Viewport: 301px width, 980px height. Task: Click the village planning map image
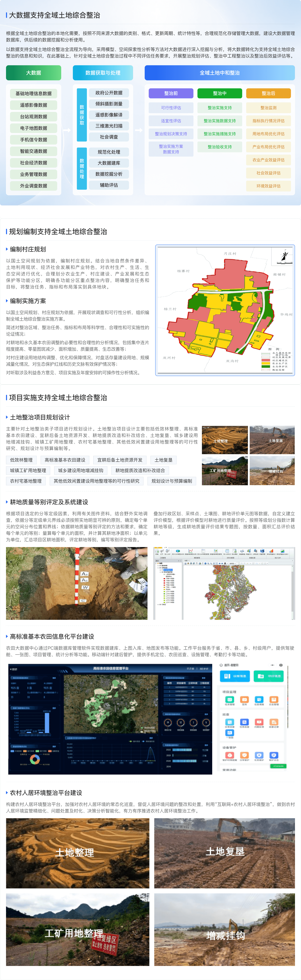tap(225, 310)
